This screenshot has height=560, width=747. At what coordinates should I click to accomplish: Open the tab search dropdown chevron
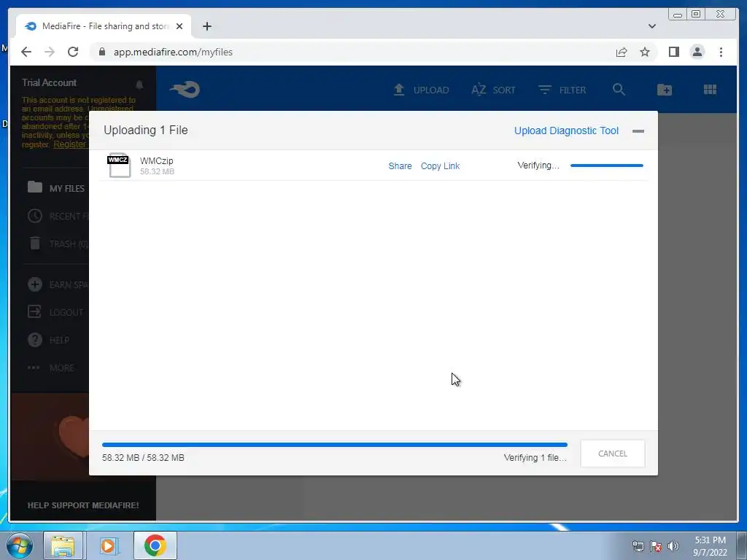pyautogui.click(x=651, y=26)
